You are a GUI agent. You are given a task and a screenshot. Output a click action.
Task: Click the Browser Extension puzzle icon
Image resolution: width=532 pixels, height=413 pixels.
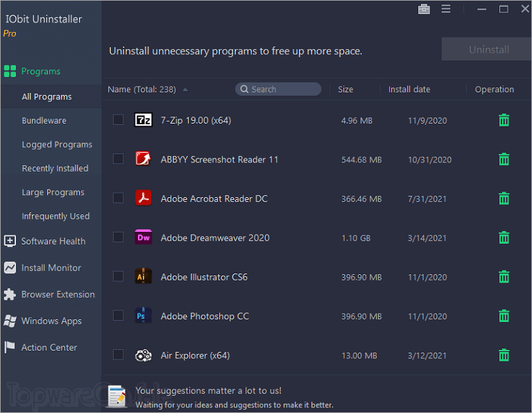pos(10,294)
